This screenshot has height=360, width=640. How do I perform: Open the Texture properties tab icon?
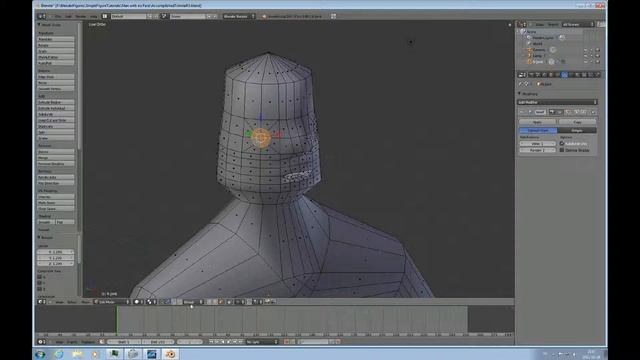pyautogui.click(x=584, y=75)
